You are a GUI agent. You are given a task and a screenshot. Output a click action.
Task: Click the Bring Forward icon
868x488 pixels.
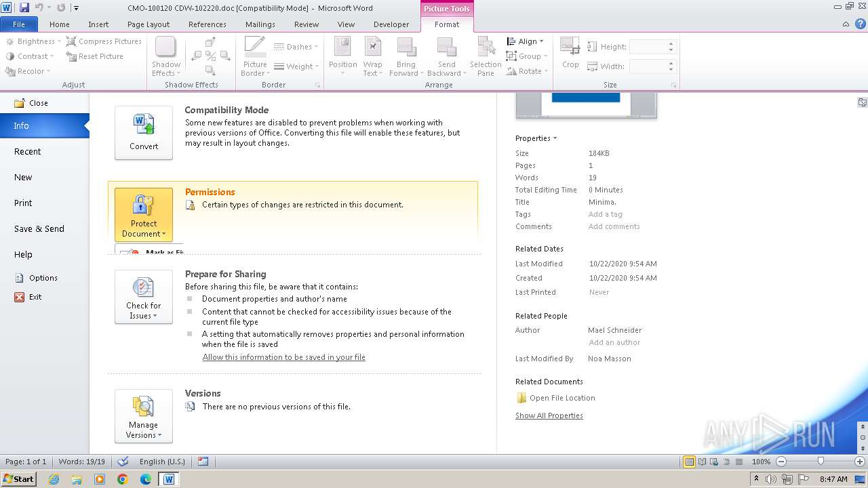coord(406,47)
